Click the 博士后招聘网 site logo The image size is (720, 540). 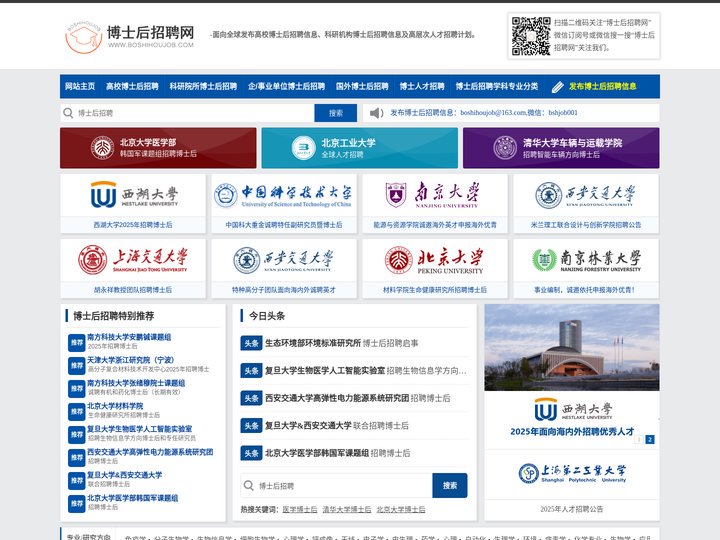[129, 37]
